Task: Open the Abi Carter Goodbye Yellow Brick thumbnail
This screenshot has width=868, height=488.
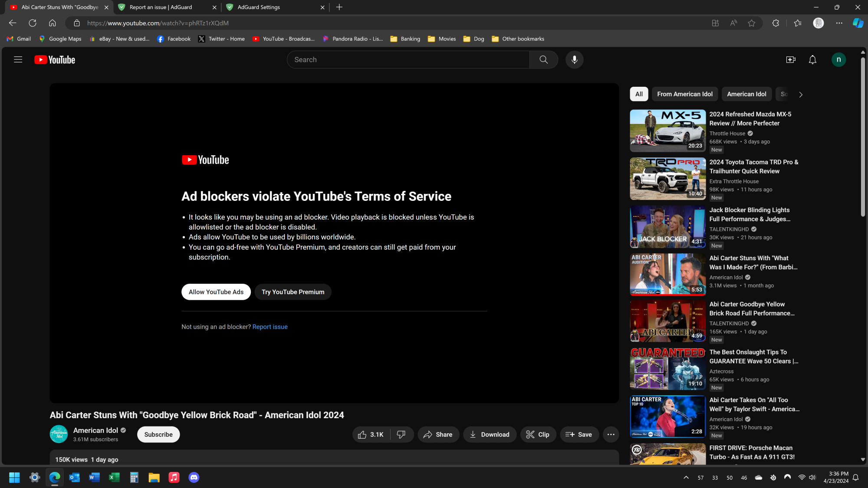Action: pos(667,321)
